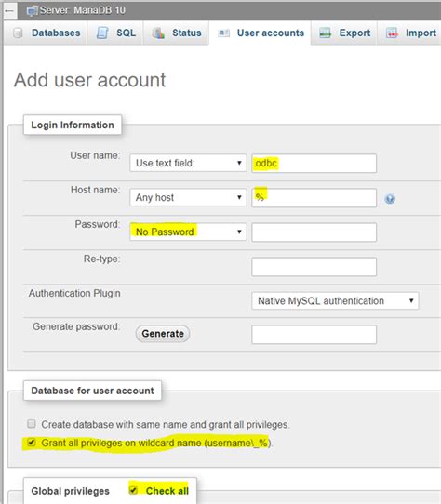Uncheck Grant all privileges on wildcard name
The height and width of the screenshot is (504, 441).
coord(32,443)
